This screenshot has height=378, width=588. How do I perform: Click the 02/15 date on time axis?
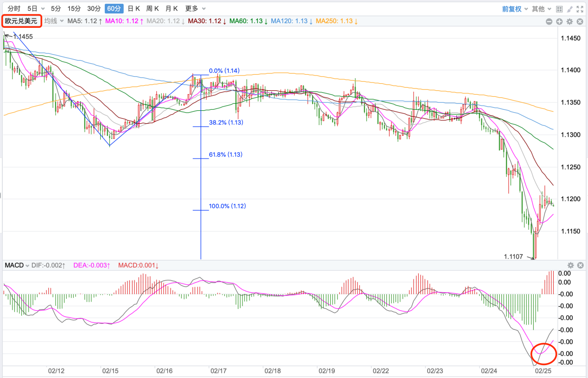coord(110,371)
